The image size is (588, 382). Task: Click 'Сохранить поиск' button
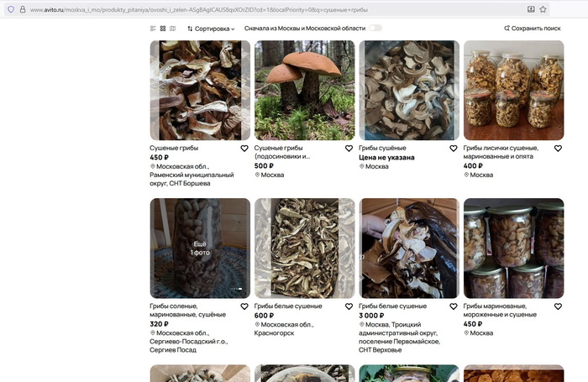click(533, 28)
